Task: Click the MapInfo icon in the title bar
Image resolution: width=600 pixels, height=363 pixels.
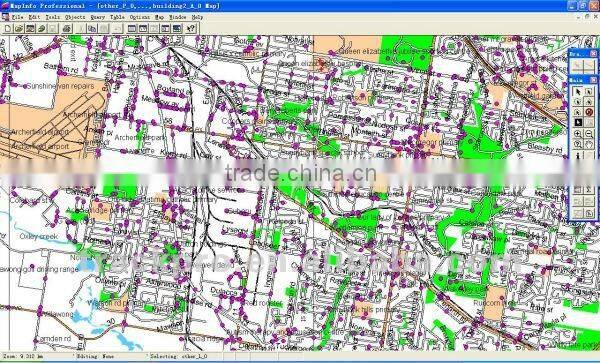Action: [5, 6]
